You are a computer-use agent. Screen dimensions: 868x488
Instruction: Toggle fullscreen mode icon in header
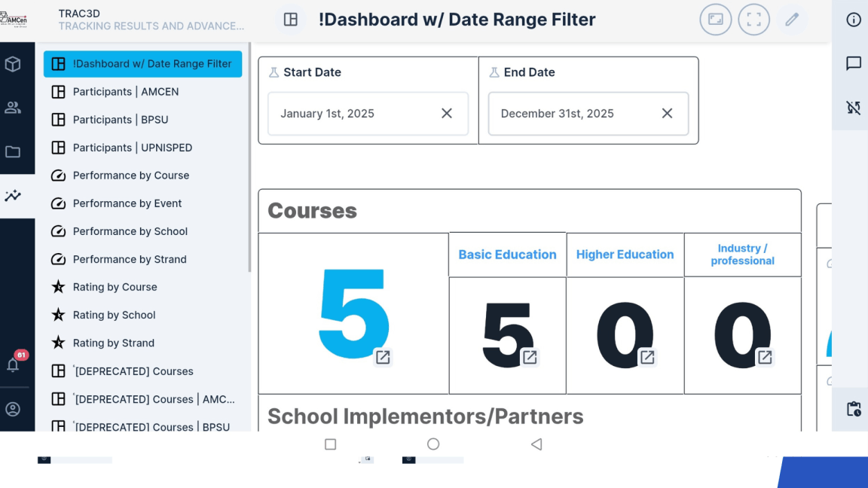pyautogui.click(x=753, y=20)
